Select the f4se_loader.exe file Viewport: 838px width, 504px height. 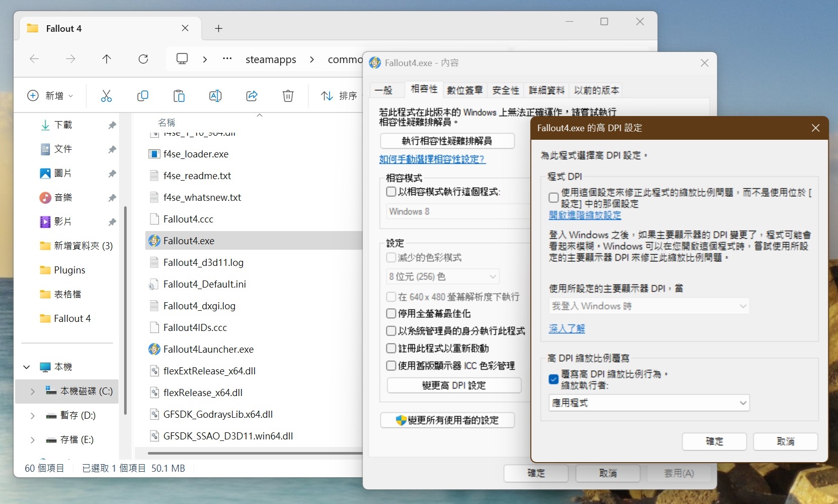point(196,154)
